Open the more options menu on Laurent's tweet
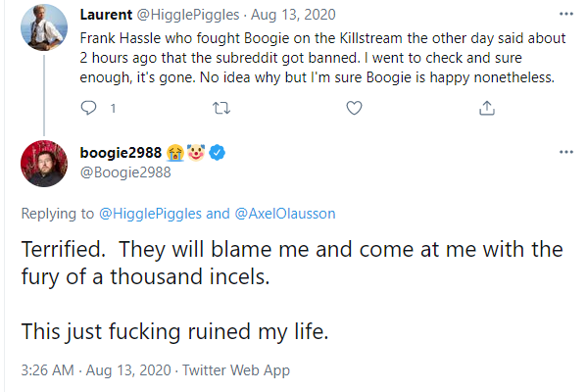The width and height of the screenshot is (587, 392). [x=566, y=15]
